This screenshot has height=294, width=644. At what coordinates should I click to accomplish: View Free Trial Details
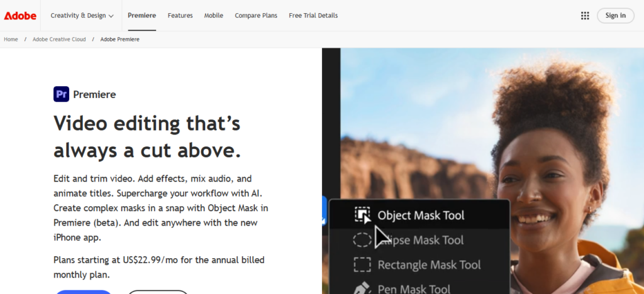click(x=313, y=16)
